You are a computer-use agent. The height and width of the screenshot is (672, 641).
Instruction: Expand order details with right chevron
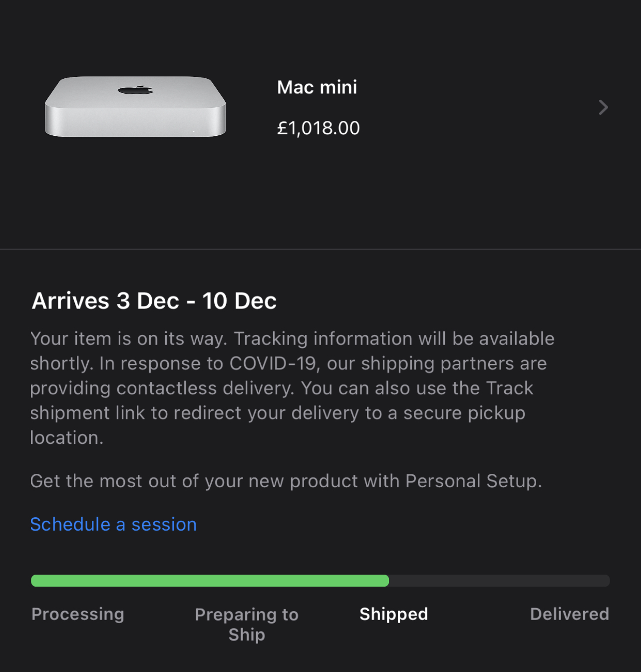[x=603, y=107]
